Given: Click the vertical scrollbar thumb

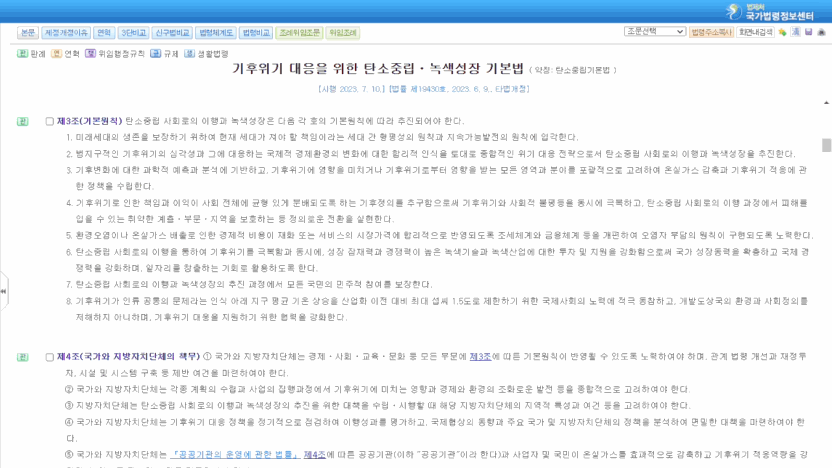Looking at the screenshot, I should 826,145.
